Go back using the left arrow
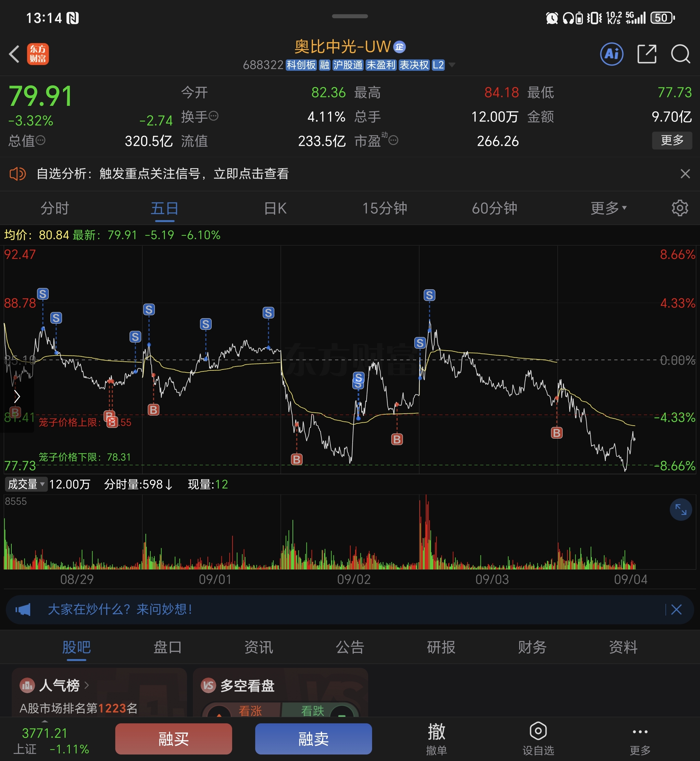The height and width of the screenshot is (761, 700). pyautogui.click(x=14, y=54)
